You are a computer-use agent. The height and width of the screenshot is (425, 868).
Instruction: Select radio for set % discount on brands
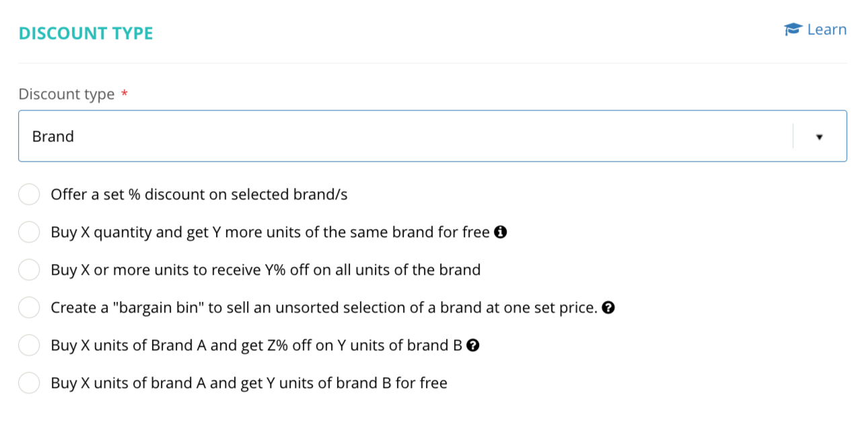[x=29, y=195]
